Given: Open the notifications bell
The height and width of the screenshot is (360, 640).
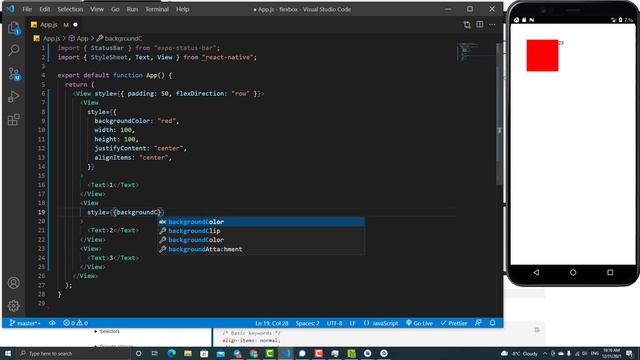Looking at the screenshot, I should coord(493,323).
